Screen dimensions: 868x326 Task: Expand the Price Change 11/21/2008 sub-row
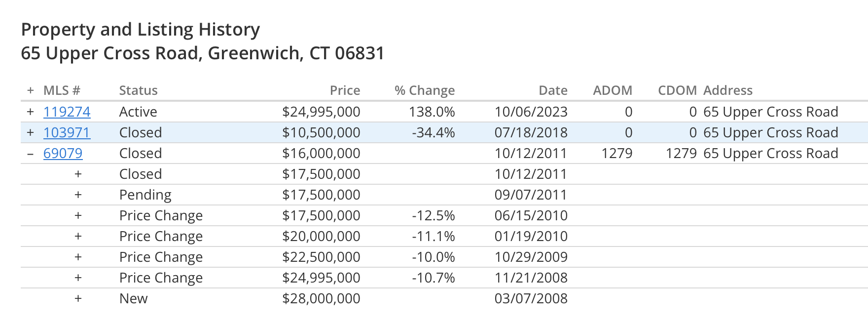coord(78,278)
